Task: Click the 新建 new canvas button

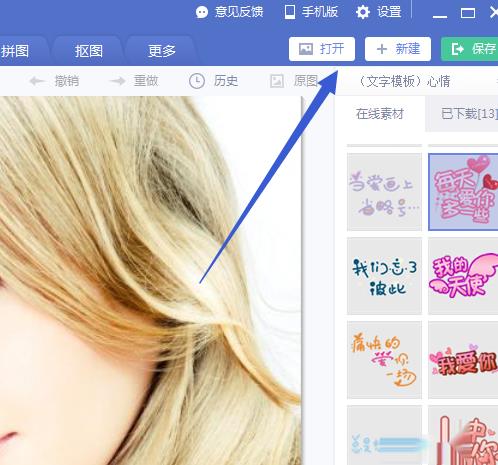Action: [398, 49]
